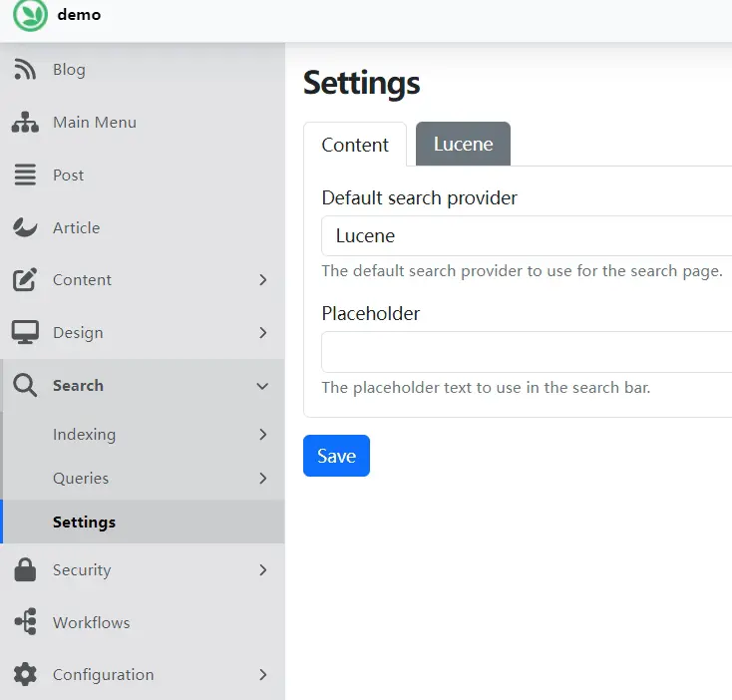Click the Design monitor icon

point(25,333)
